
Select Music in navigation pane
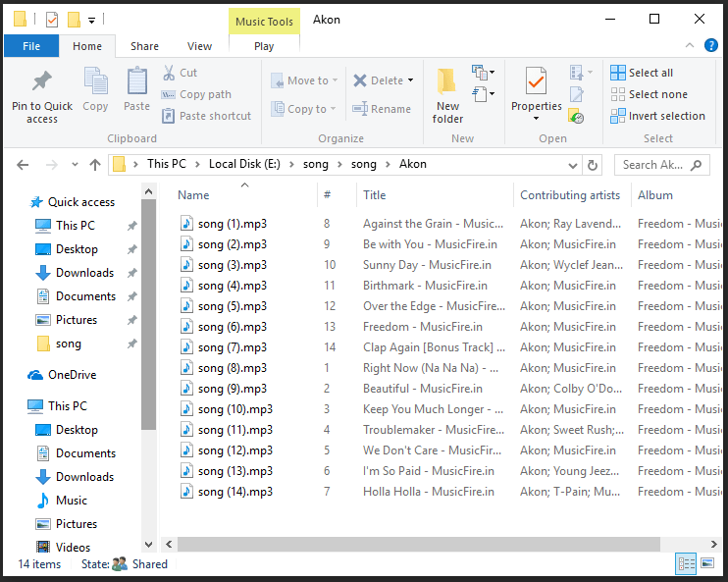coord(61,501)
